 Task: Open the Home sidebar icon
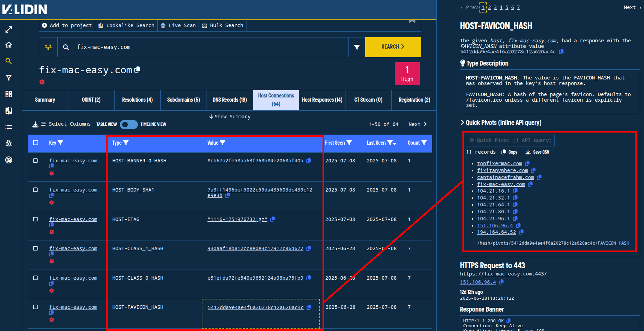point(9,45)
